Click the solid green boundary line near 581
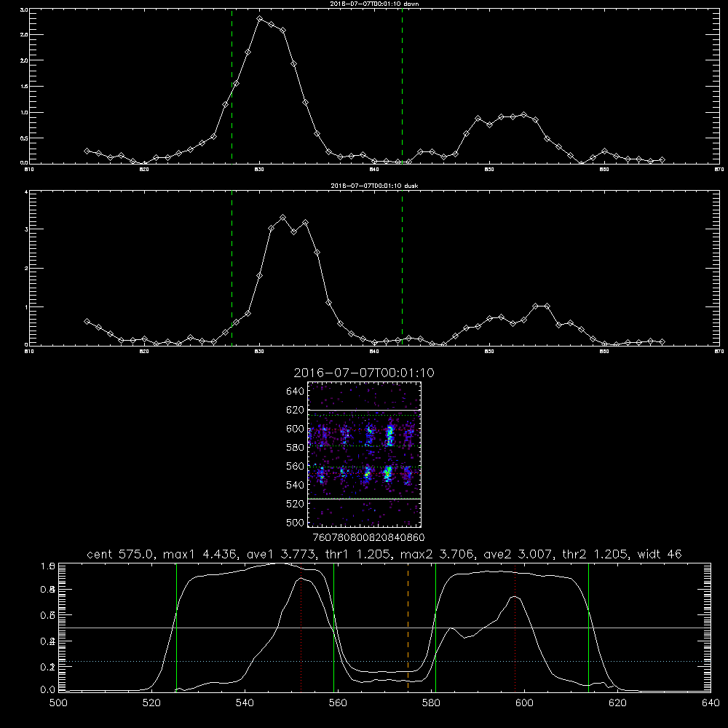Screen dimensions: 728x728 click(x=435, y=627)
